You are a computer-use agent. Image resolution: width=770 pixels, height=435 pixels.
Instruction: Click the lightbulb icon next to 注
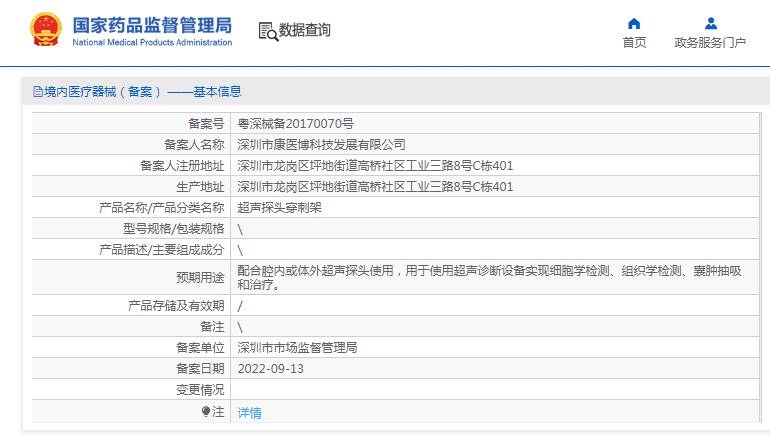[206, 411]
